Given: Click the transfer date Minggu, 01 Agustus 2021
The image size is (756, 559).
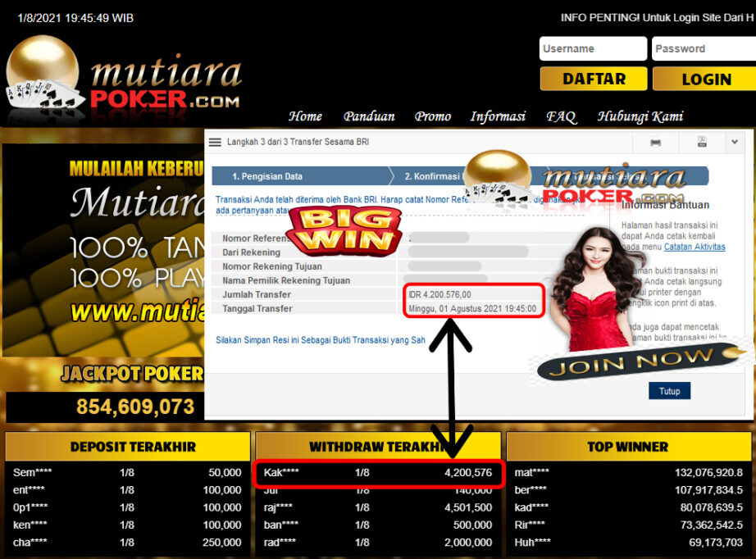Looking at the screenshot, I should point(472,308).
